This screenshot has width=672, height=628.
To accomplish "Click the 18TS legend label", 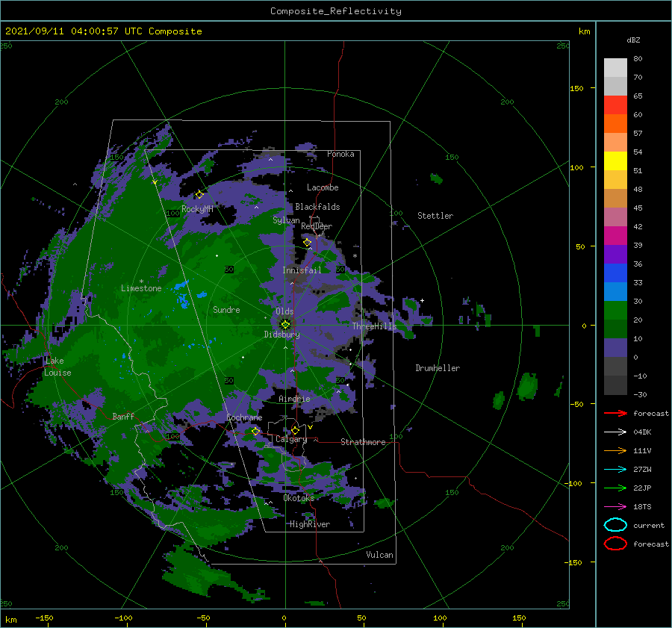I will (642, 507).
